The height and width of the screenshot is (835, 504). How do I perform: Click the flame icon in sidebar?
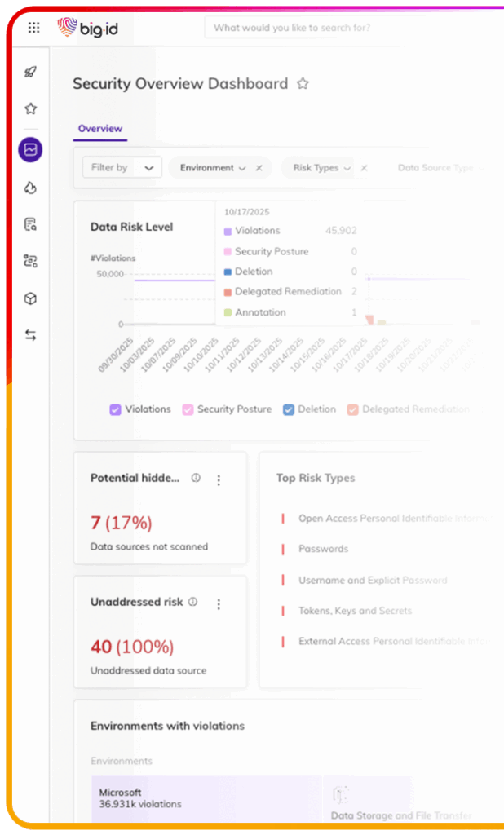(30, 188)
